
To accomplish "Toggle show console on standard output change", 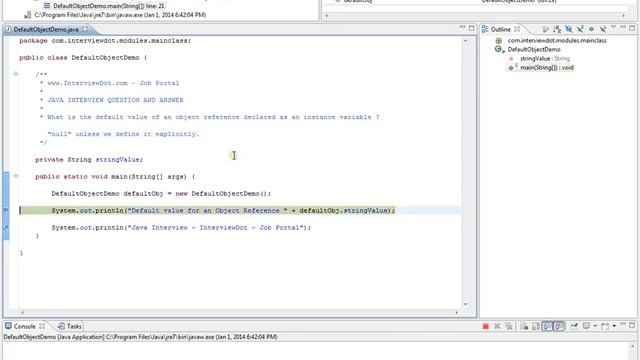I will pyautogui.click(x=547, y=326).
